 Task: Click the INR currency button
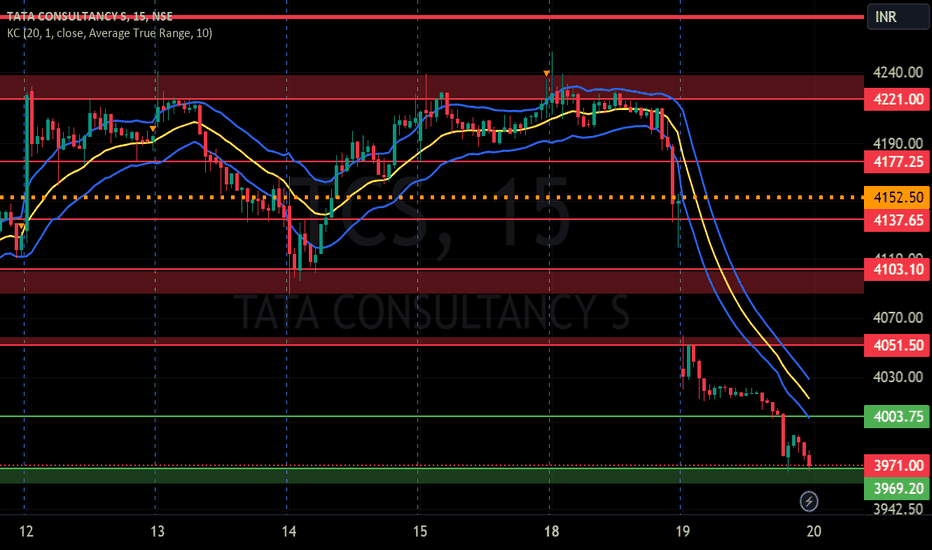click(x=898, y=17)
